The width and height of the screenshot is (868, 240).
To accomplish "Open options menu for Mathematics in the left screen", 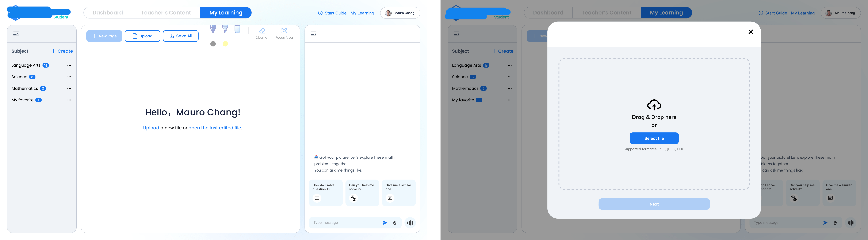I will pos(69,89).
